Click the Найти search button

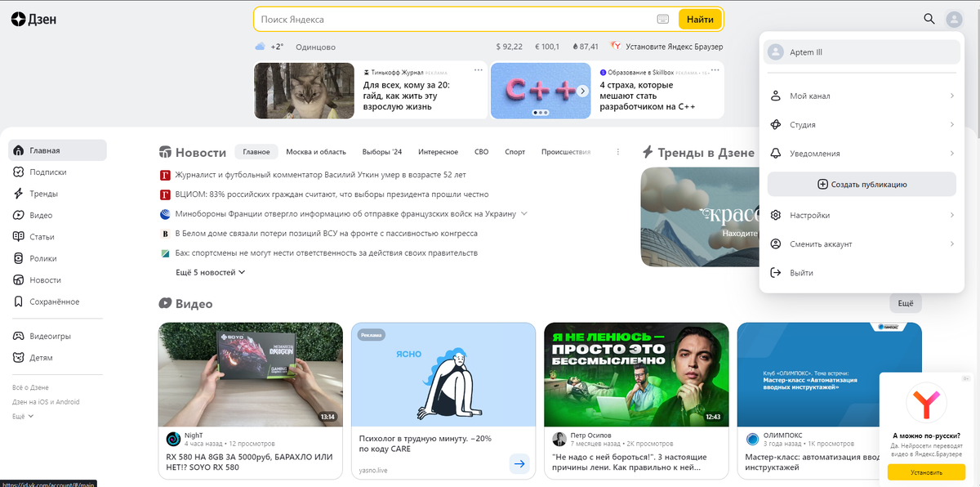click(700, 19)
